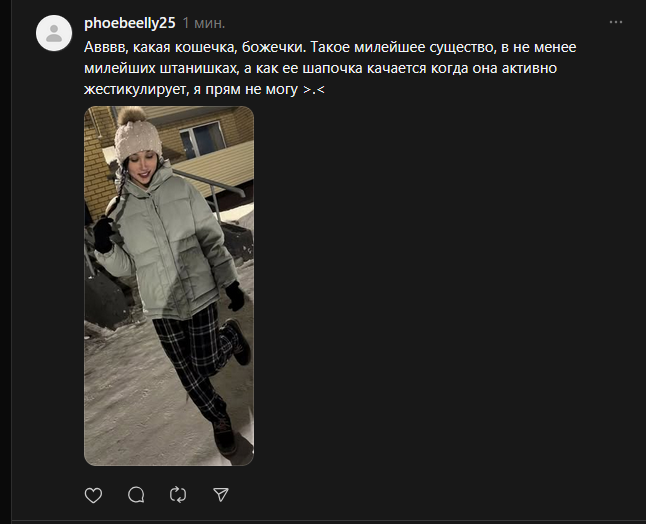This screenshot has height=524, width=646.
Task: Click the "1 мин." post timestamp
Action: pyautogui.click(x=204, y=23)
